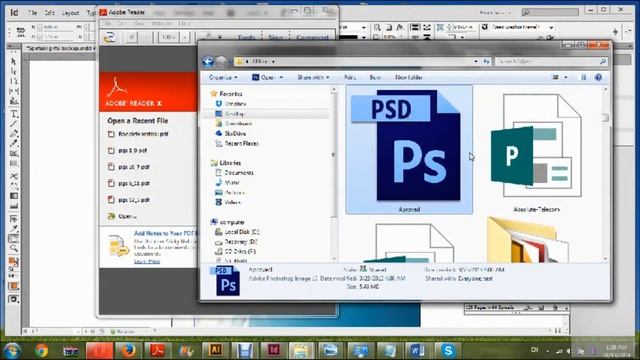This screenshot has width=640, height=360.
Task: Select the Pencil tool in InDesign toolbox
Action: click(x=13, y=143)
